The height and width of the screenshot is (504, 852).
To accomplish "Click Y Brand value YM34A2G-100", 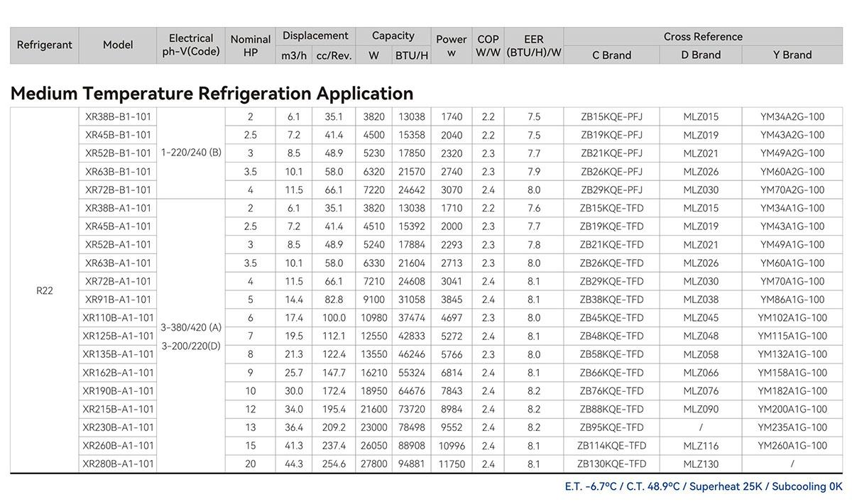I will pyautogui.click(x=792, y=116).
